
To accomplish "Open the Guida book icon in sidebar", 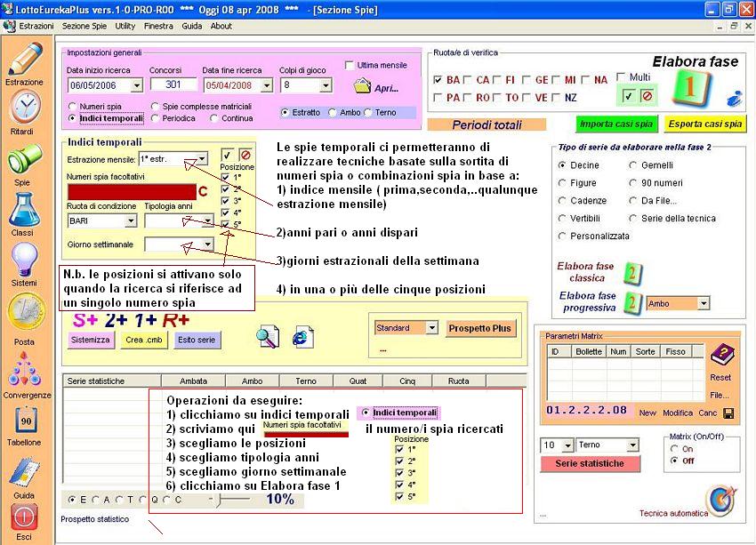I will pos(24,473).
